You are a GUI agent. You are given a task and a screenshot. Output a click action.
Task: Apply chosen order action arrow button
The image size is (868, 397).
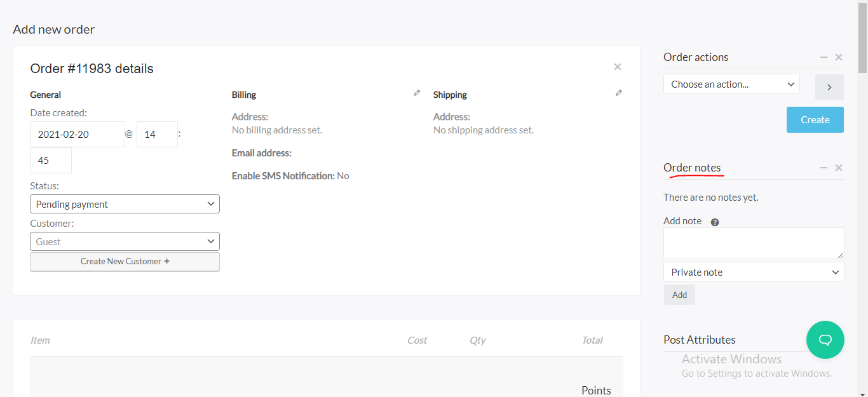tap(829, 88)
